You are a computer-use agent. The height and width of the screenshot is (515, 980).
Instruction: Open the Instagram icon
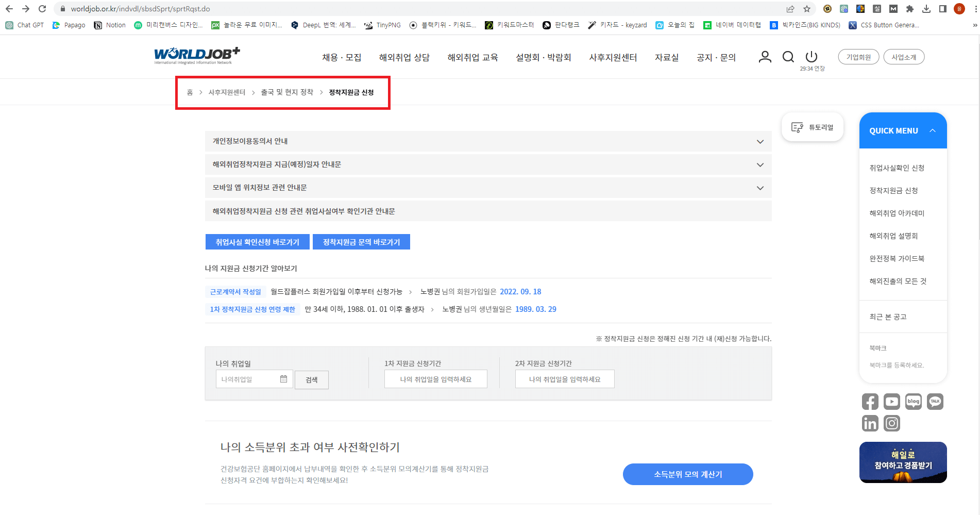892,423
